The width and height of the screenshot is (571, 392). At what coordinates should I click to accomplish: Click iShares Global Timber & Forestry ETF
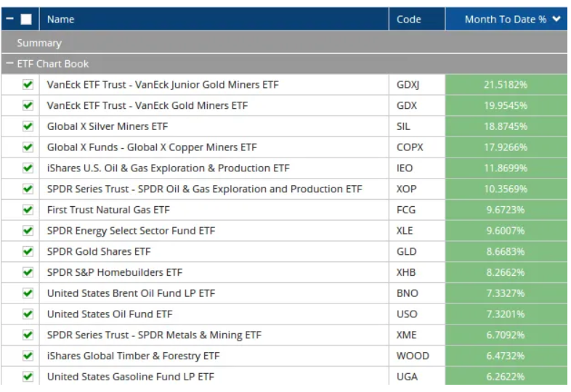coord(133,356)
